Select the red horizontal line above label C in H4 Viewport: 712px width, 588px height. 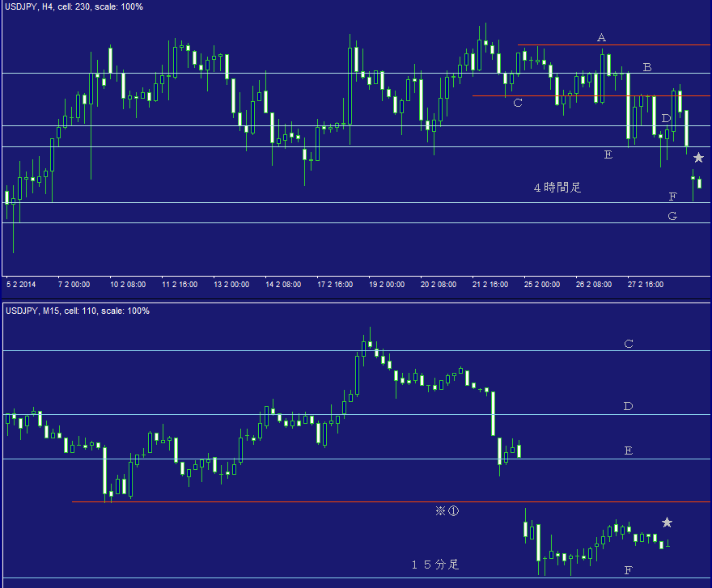tap(591, 95)
